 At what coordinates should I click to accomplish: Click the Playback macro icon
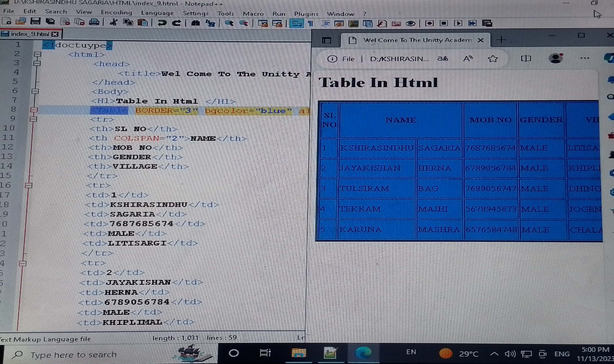click(x=458, y=23)
